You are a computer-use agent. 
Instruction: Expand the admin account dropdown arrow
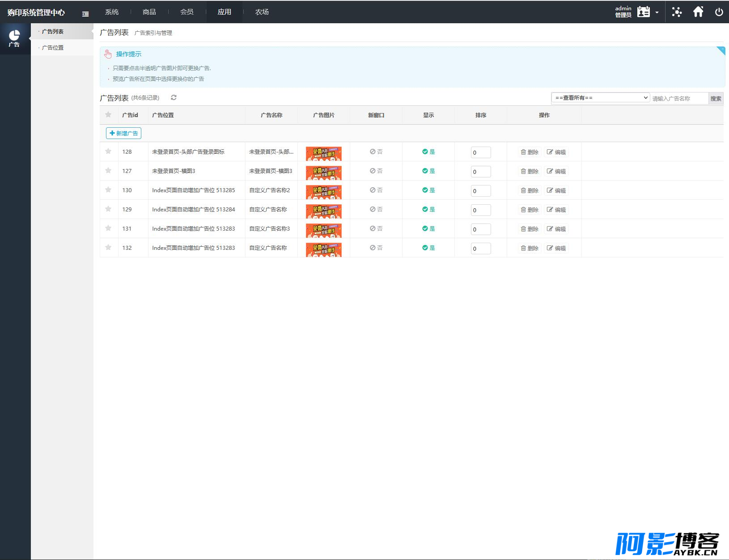[x=657, y=13]
